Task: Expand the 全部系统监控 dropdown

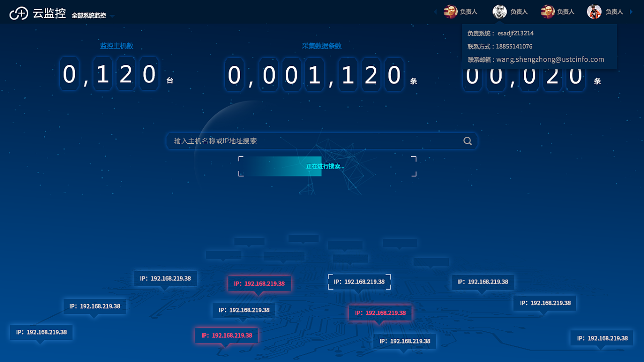Action: pos(112,16)
